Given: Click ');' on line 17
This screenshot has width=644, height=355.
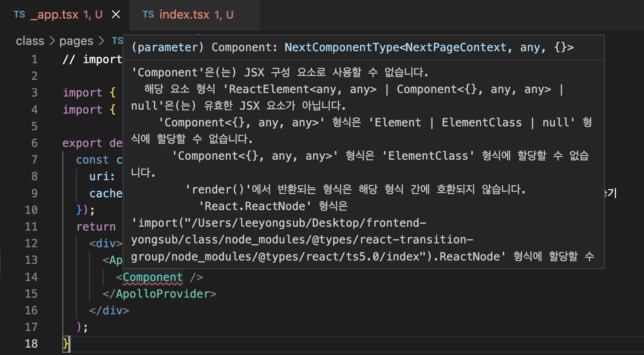Looking at the screenshot, I should pos(82,327).
